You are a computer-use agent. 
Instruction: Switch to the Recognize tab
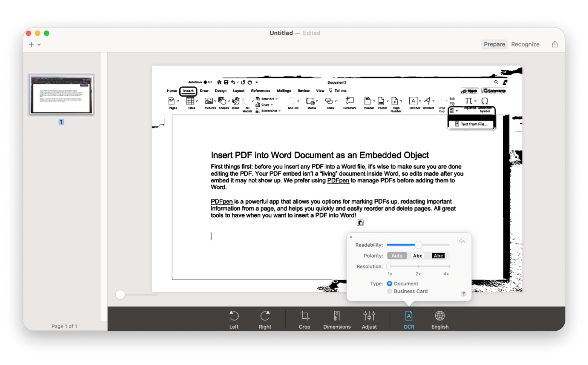click(525, 44)
